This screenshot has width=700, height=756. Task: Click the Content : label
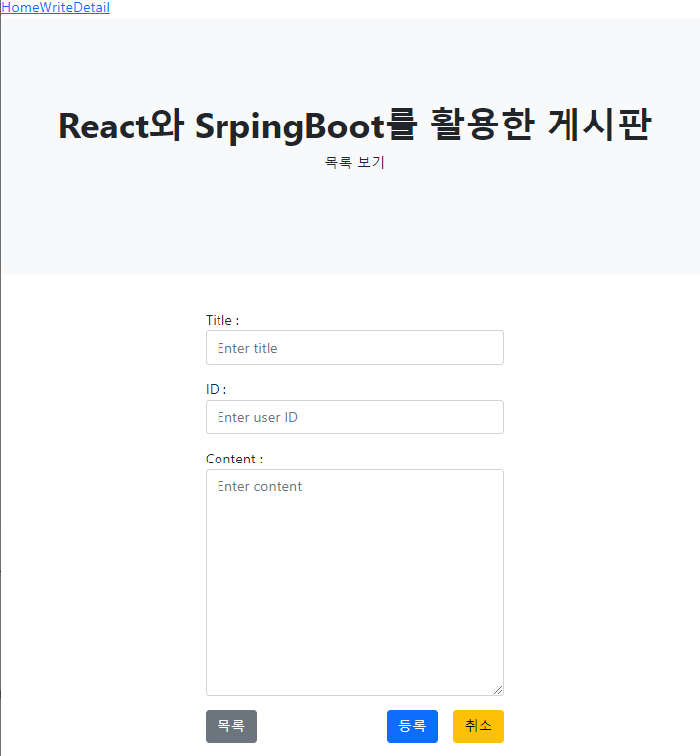pos(234,459)
